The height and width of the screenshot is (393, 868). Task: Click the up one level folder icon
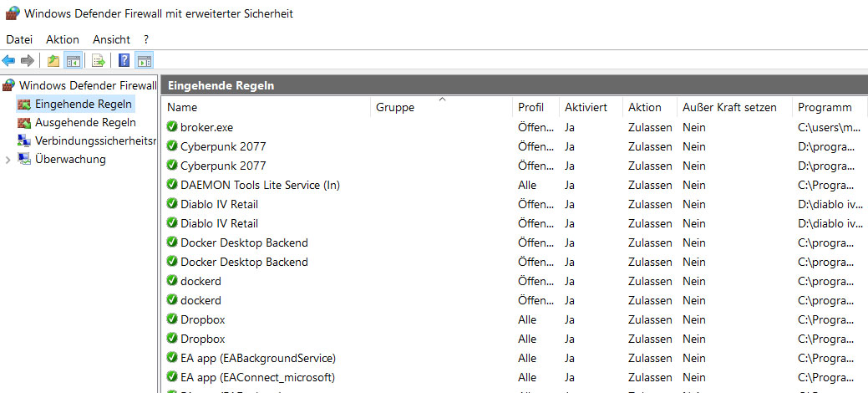click(53, 60)
